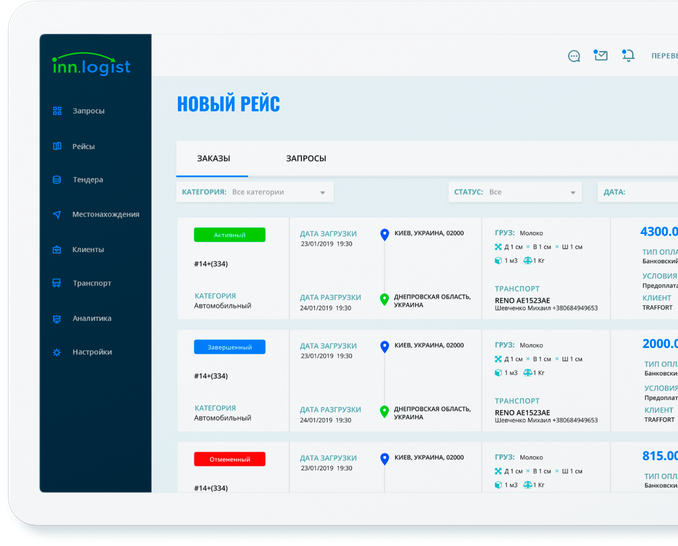This screenshot has height=546, width=678.
Task: Click order number #14+(334) in Завершенный card
Action: click(211, 376)
